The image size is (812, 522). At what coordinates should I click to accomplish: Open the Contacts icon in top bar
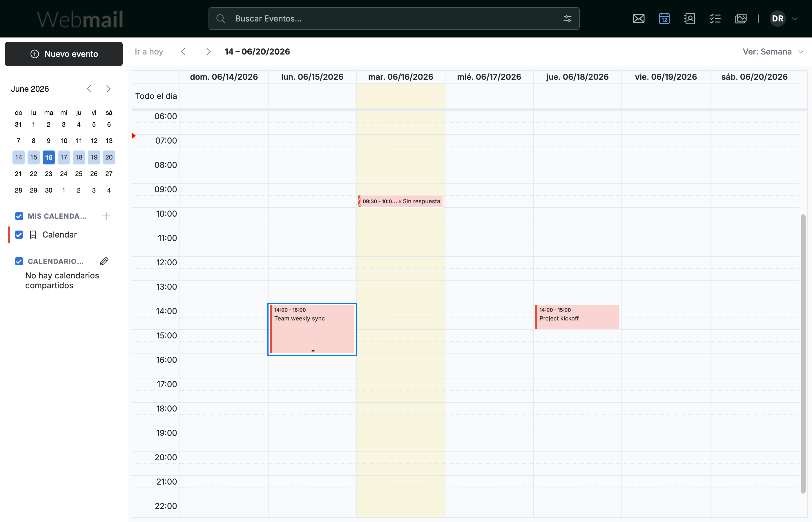pyautogui.click(x=690, y=19)
